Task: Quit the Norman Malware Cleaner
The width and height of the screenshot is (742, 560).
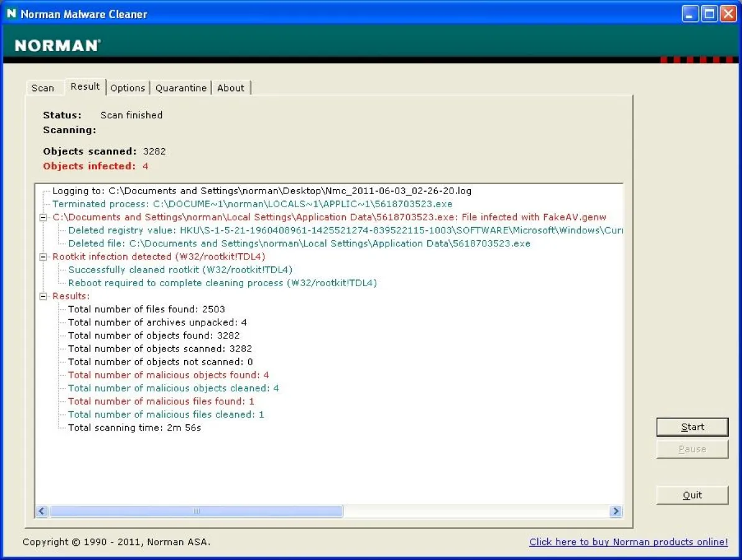Action: [x=692, y=495]
